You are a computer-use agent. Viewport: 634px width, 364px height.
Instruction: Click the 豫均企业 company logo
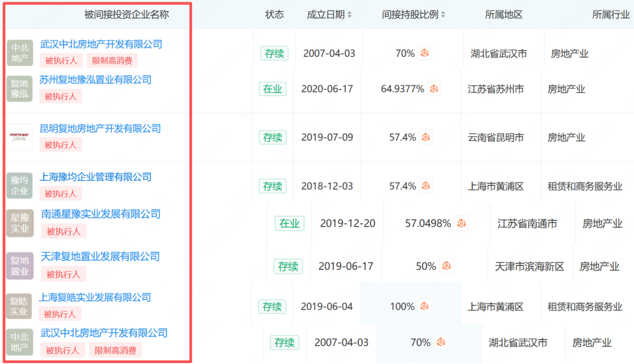pos(19,186)
